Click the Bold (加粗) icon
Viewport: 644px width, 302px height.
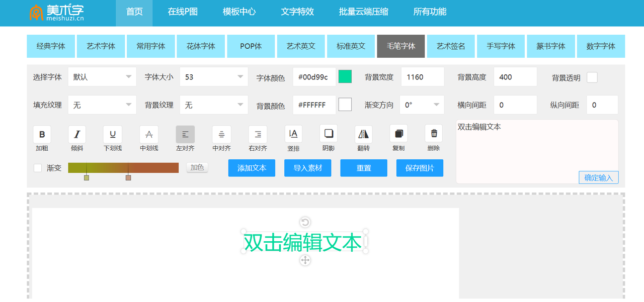42,134
